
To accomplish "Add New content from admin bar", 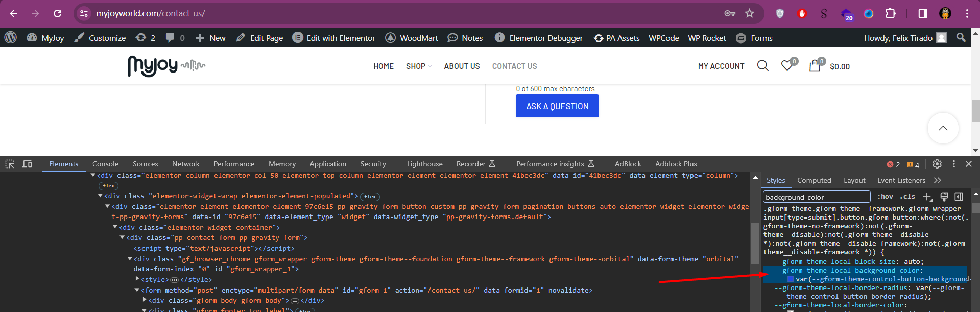I will pyautogui.click(x=210, y=38).
